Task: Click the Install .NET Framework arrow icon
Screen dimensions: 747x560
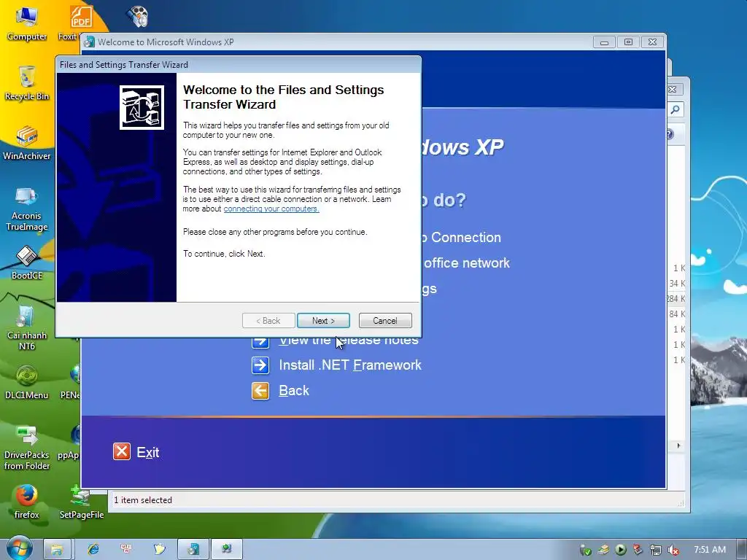Action: point(260,365)
